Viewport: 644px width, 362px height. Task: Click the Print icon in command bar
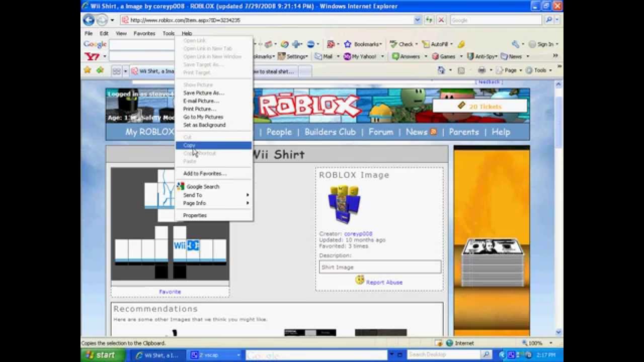tap(482, 70)
